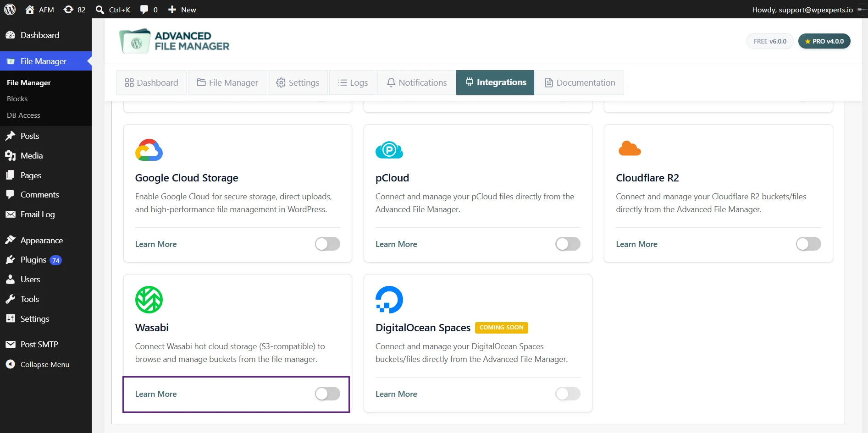Open the Documentation tab
Screen dimensions: 868x433
[580, 82]
